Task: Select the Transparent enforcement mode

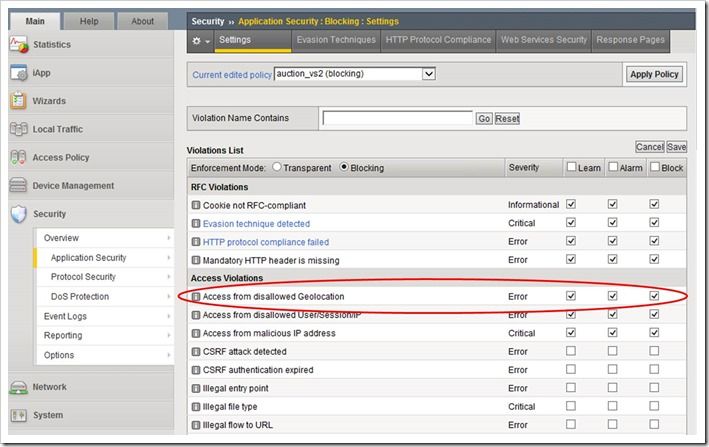Action: pos(277,168)
